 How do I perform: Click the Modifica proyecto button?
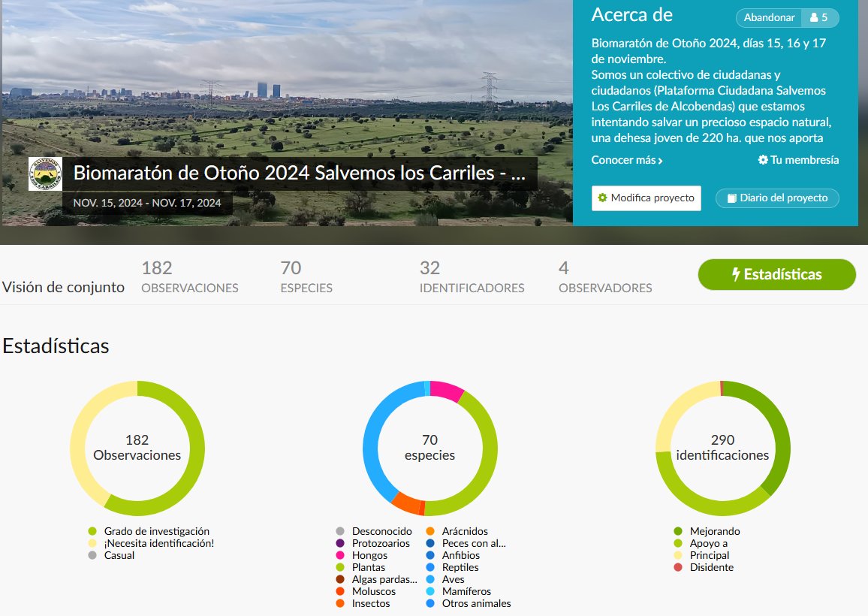(646, 198)
